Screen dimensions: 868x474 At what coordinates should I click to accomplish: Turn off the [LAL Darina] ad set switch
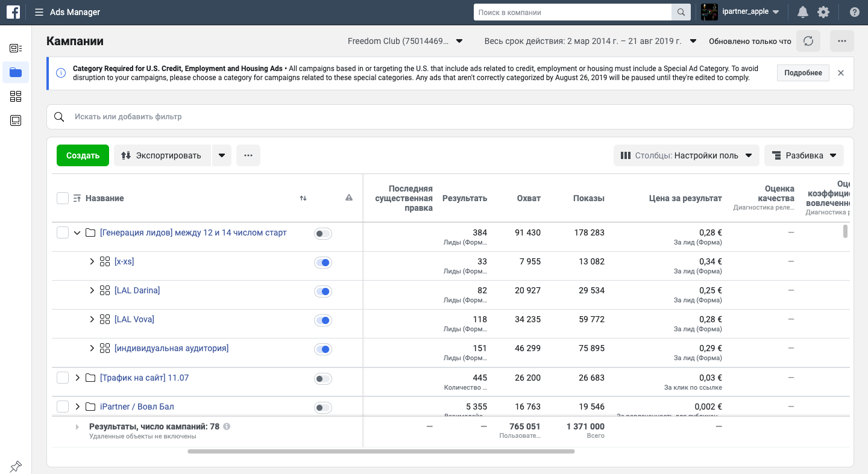click(x=323, y=292)
